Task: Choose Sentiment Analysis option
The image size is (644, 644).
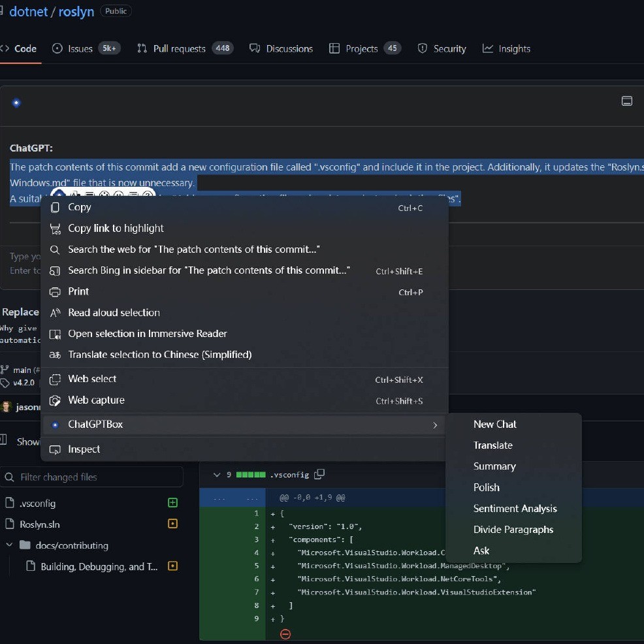Action: tap(515, 508)
